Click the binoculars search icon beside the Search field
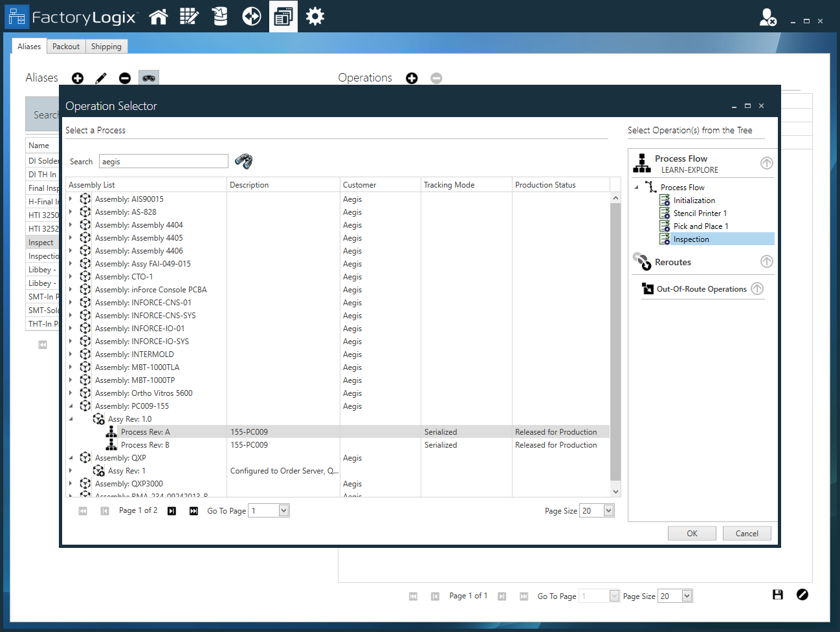This screenshot has width=840, height=632. point(244,161)
